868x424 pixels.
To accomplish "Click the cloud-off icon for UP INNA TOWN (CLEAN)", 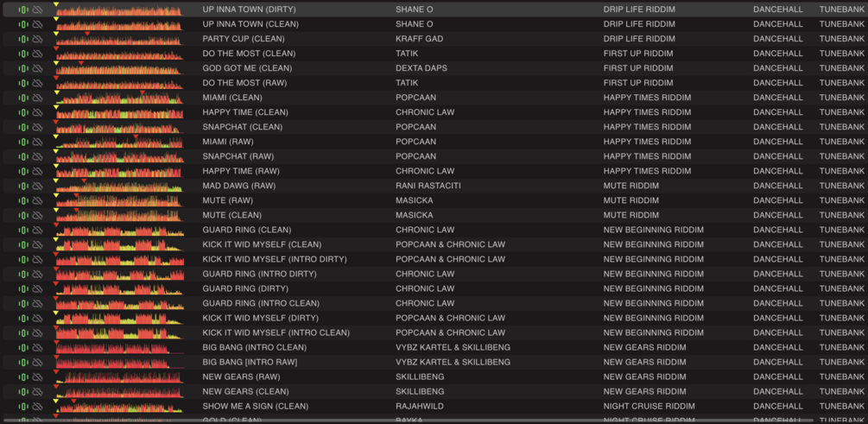I will click(x=37, y=24).
